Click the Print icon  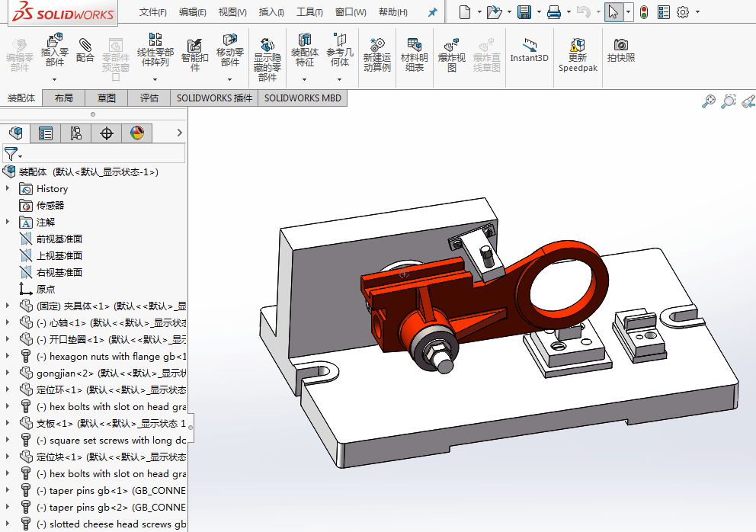(x=554, y=11)
